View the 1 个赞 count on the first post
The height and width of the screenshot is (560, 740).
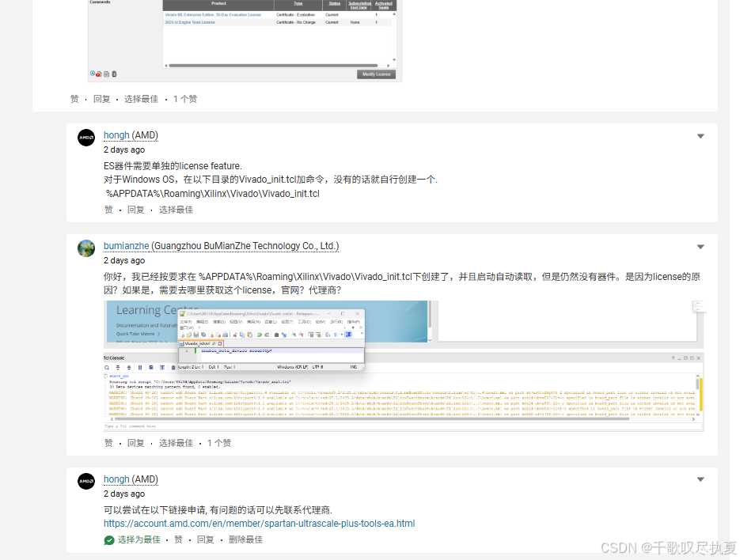(x=185, y=99)
